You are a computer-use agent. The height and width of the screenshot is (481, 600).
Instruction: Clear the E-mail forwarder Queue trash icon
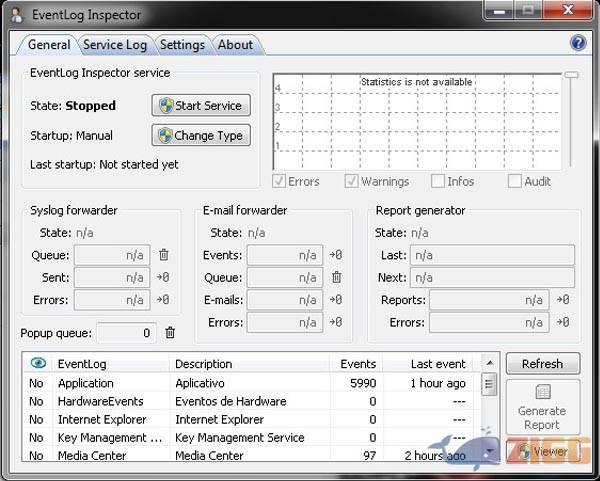pyautogui.click(x=337, y=277)
